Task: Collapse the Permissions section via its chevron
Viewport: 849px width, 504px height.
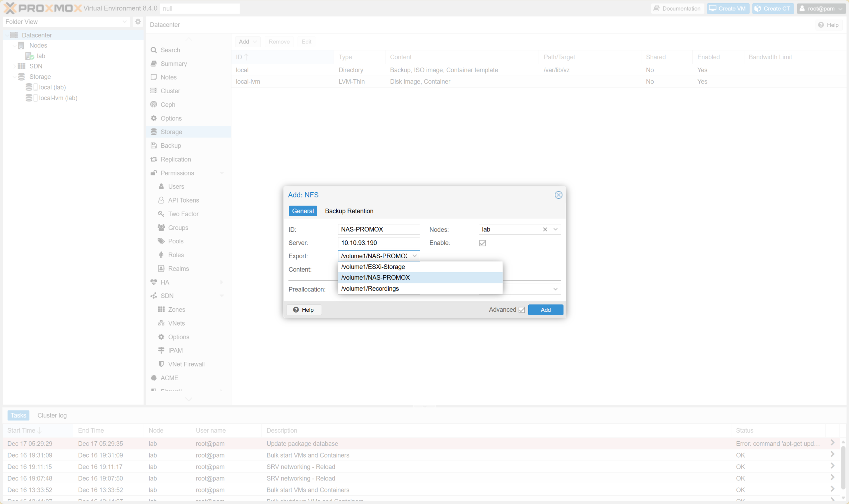Action: 223,173
